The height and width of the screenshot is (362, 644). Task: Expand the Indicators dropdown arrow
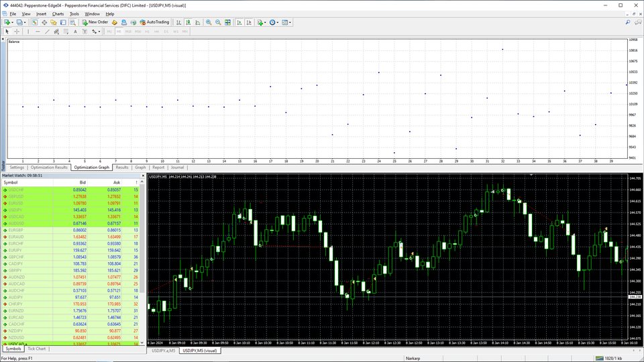(x=266, y=23)
